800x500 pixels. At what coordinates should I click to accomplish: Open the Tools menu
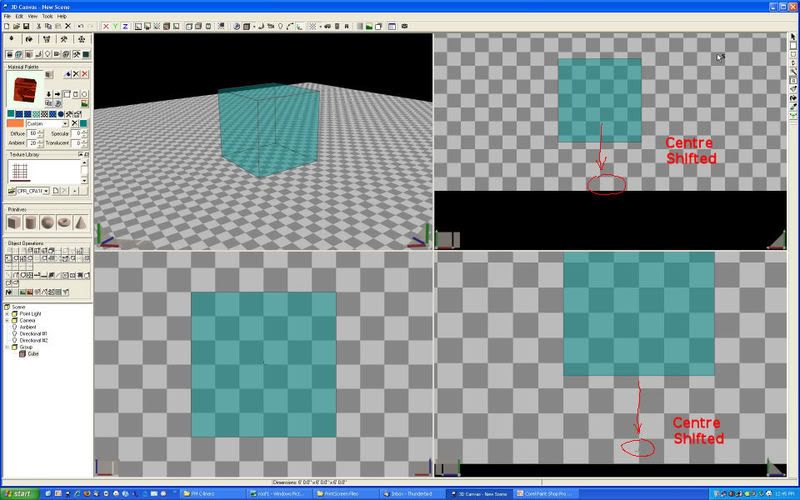(47, 16)
